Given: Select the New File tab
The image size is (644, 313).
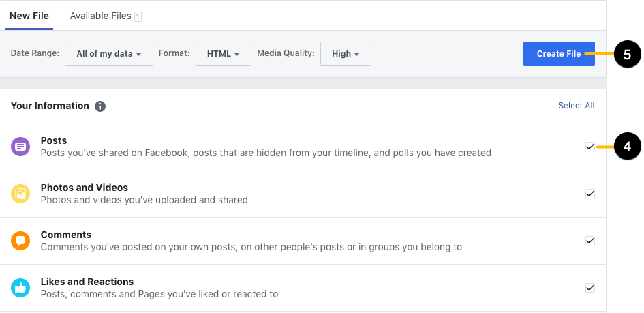Looking at the screenshot, I should [x=29, y=16].
